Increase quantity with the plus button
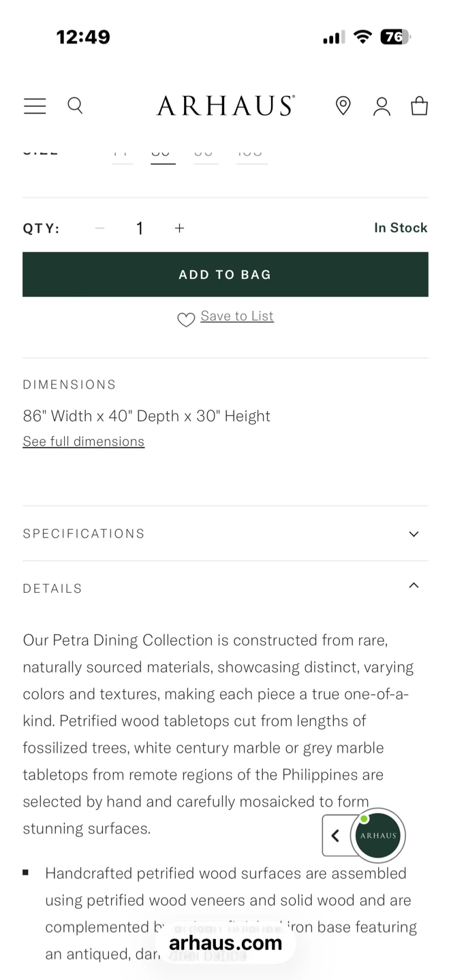This screenshot has width=451, height=980. (179, 228)
